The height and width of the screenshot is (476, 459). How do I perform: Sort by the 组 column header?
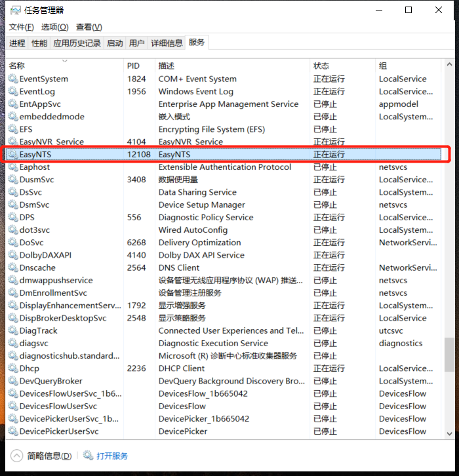coord(408,66)
